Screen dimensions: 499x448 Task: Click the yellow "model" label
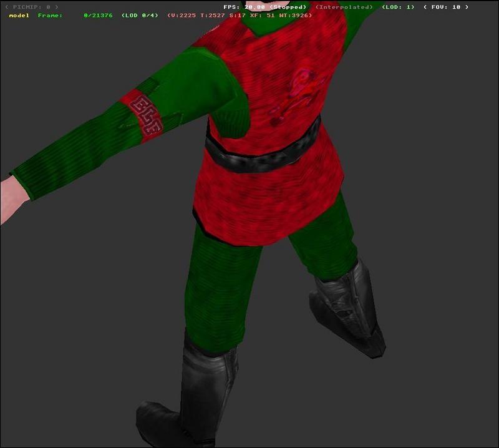[x=19, y=15]
